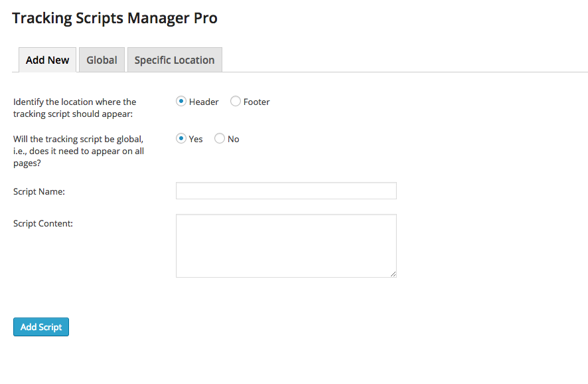Viewport: 588px width, 384px height.
Task: Click the Script Content label
Action: [x=43, y=224]
